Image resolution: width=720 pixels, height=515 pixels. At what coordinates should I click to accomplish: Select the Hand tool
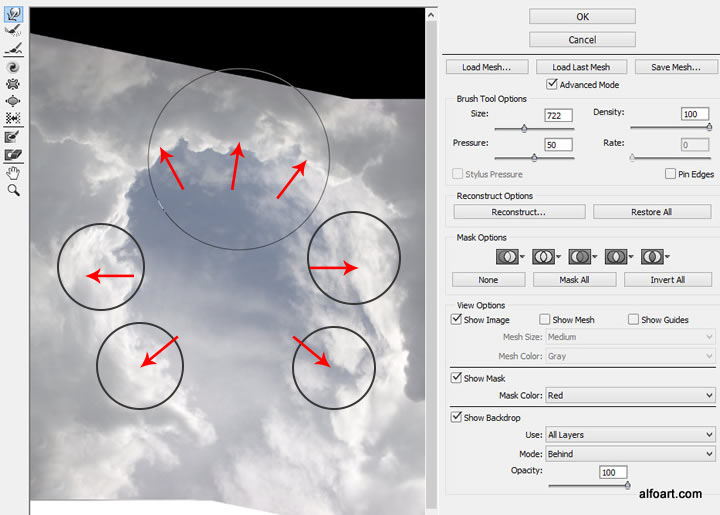(x=14, y=172)
